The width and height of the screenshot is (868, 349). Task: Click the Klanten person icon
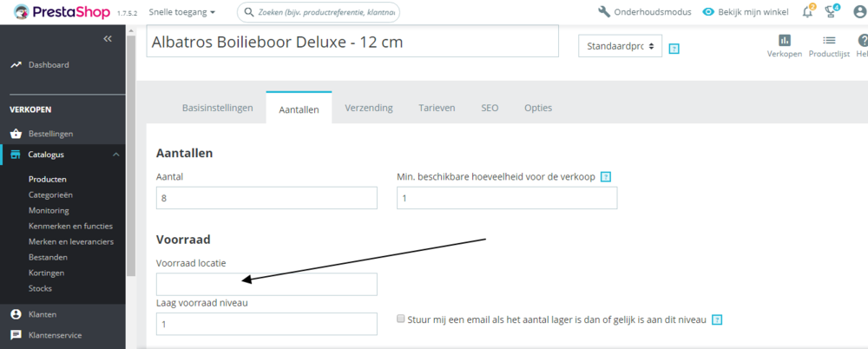pyautogui.click(x=16, y=314)
